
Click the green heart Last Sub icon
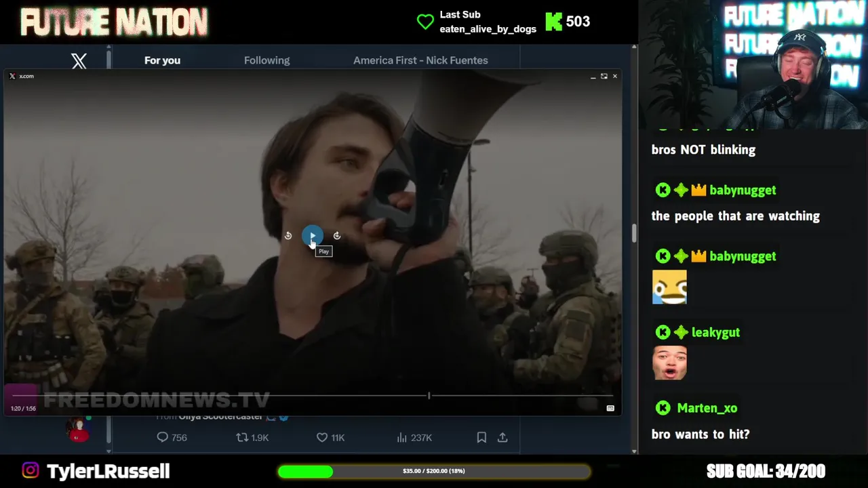click(425, 22)
